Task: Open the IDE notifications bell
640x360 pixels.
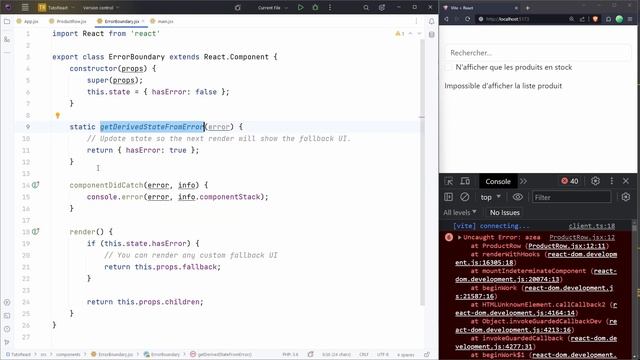Action: 431,21
